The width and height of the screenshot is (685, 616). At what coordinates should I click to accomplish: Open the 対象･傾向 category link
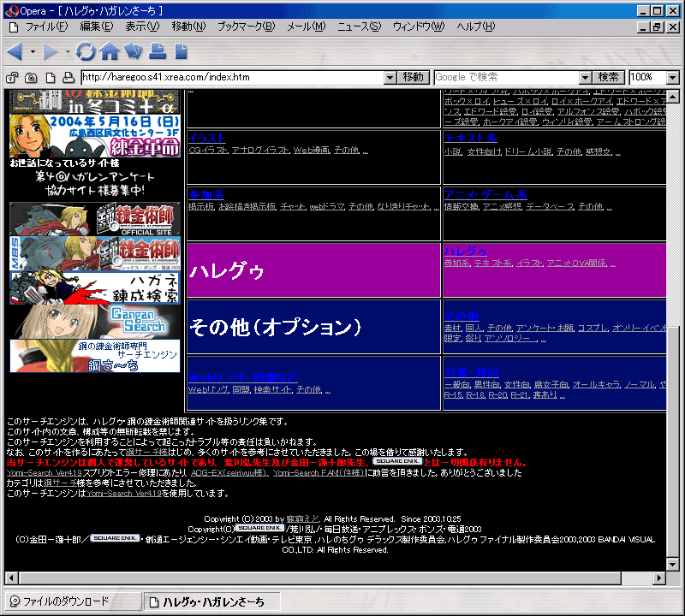[472, 372]
